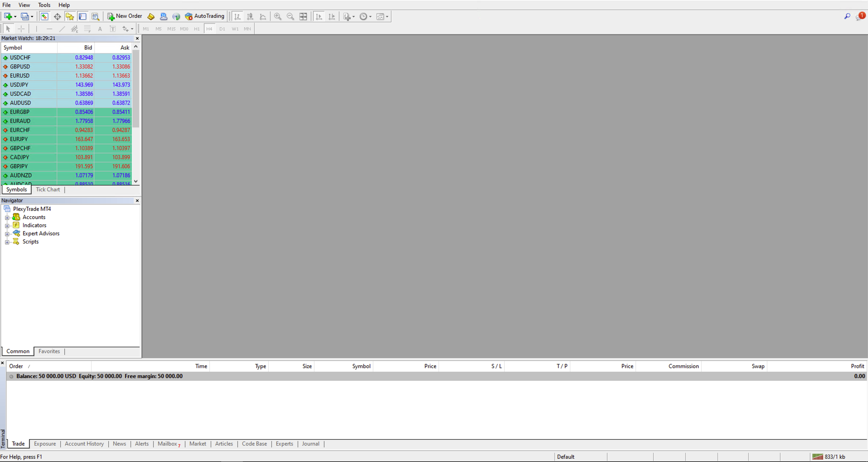Viewport: 868px width, 462px height.
Task: Close the Navigator panel
Action: [x=137, y=200]
